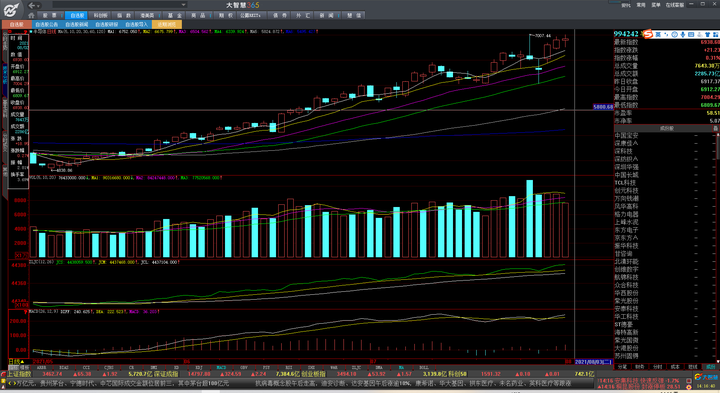Click the tall cyan volume bar peak
Viewport: 720px width, 393px height.
click(529, 218)
